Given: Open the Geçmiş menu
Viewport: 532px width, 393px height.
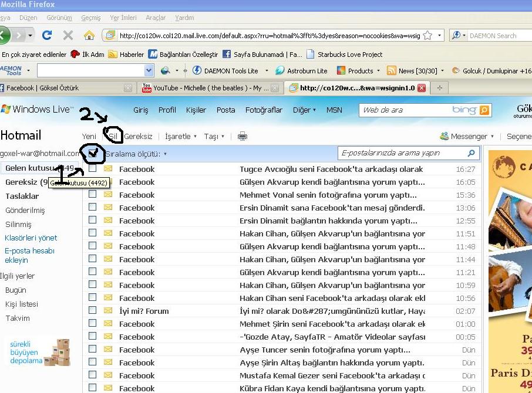Looking at the screenshot, I should (91, 18).
